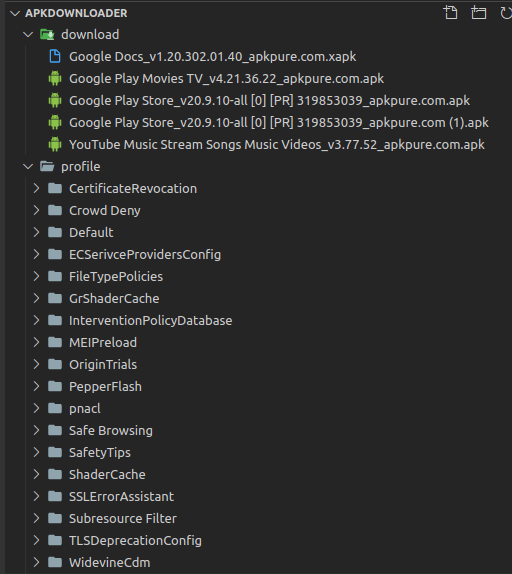Select the WidevineCdm folder label
Image resolution: width=512 pixels, height=574 pixels.
pyautogui.click(x=110, y=562)
